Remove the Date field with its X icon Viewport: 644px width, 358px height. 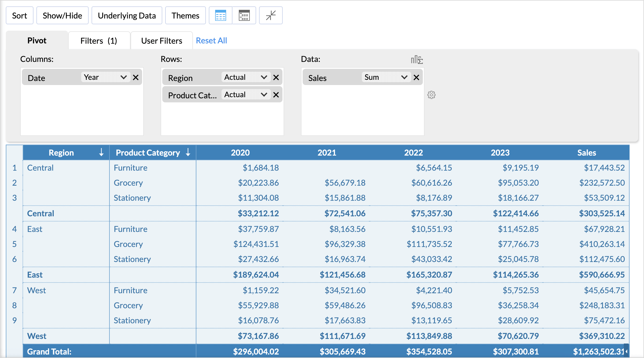(x=136, y=77)
